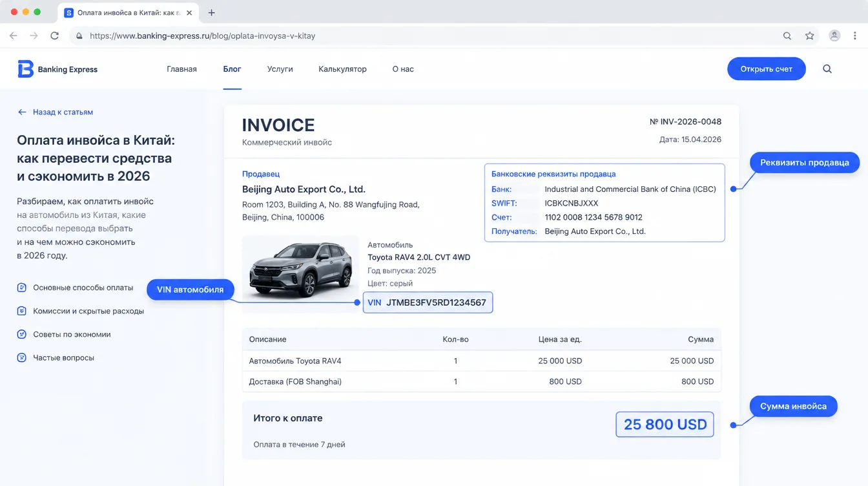Go to the Услуги menu item
Image resolution: width=868 pixels, height=486 pixels.
pyautogui.click(x=280, y=69)
